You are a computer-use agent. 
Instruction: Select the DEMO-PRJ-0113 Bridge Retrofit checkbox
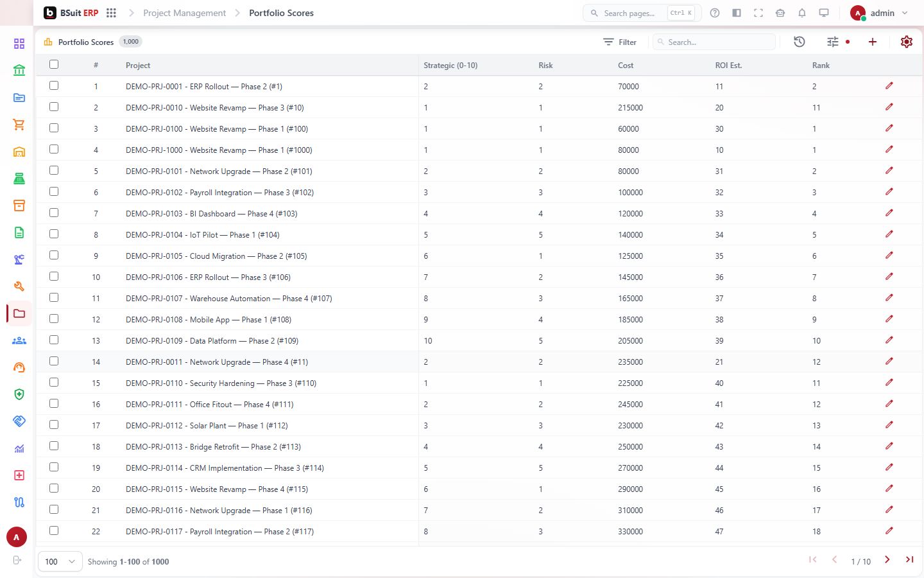coord(54,446)
